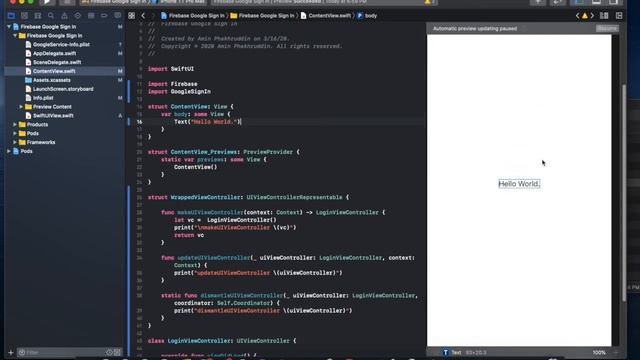Image resolution: width=640 pixels, height=360 pixels.
Task: Select ContentView.swift breadcrumb in jump bar
Action: coord(326,16)
